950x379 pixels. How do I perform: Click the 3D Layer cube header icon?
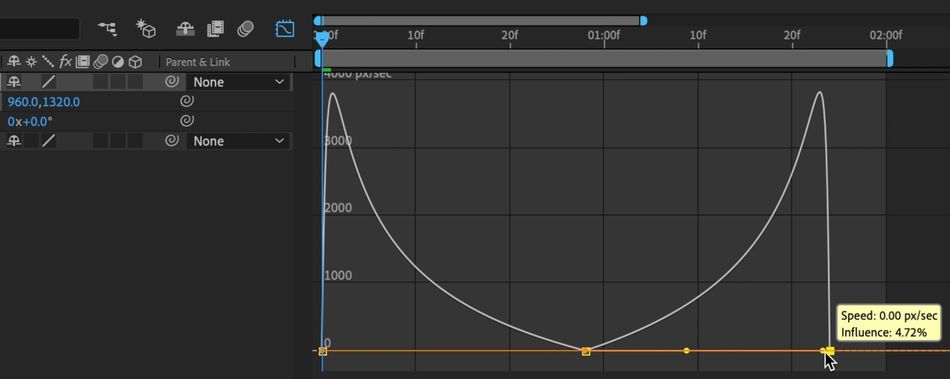[136, 62]
